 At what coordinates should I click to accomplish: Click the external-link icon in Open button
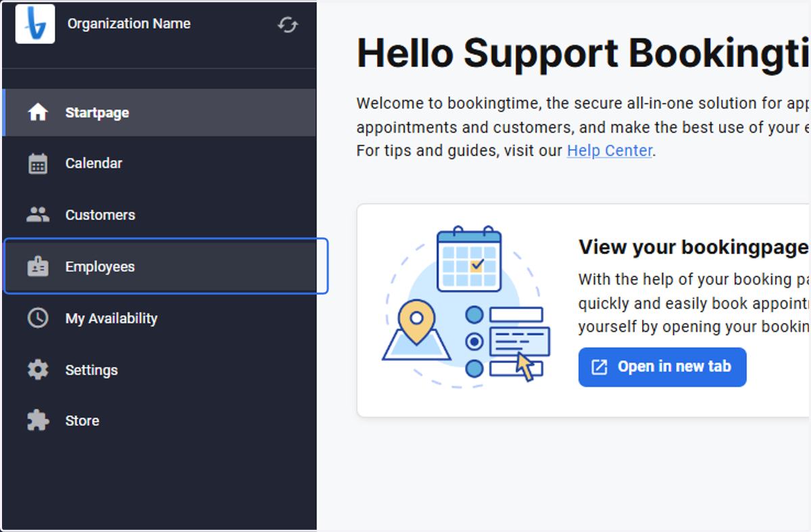(599, 367)
